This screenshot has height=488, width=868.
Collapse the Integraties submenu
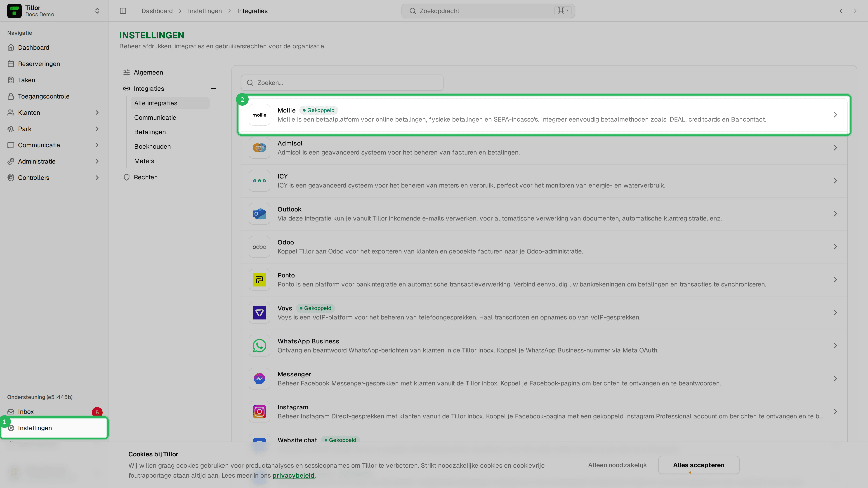point(213,89)
